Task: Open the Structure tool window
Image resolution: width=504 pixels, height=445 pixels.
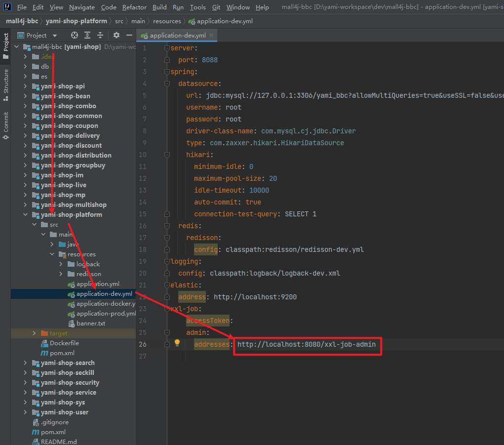Action: click(6, 84)
